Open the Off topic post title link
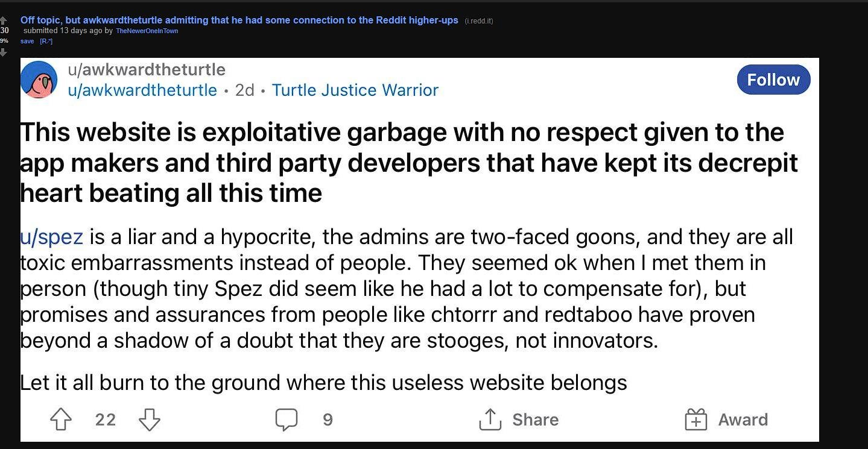This screenshot has width=868, height=449. pos(239,20)
